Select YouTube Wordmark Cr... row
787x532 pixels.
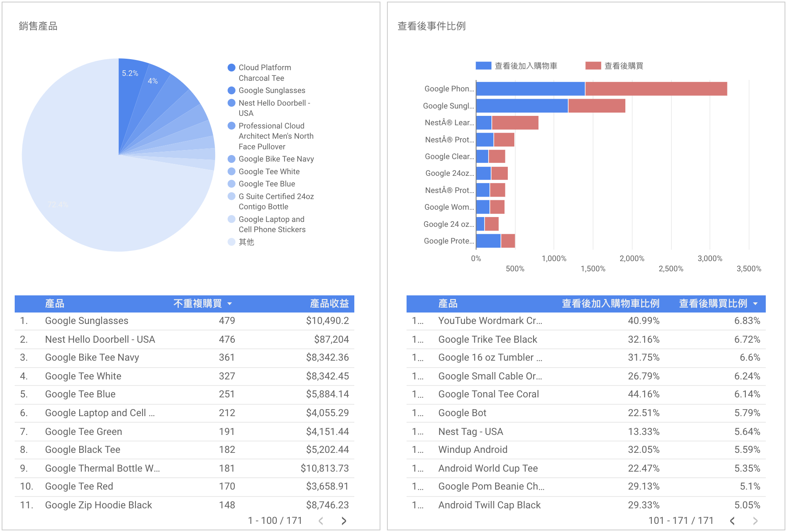pos(586,321)
